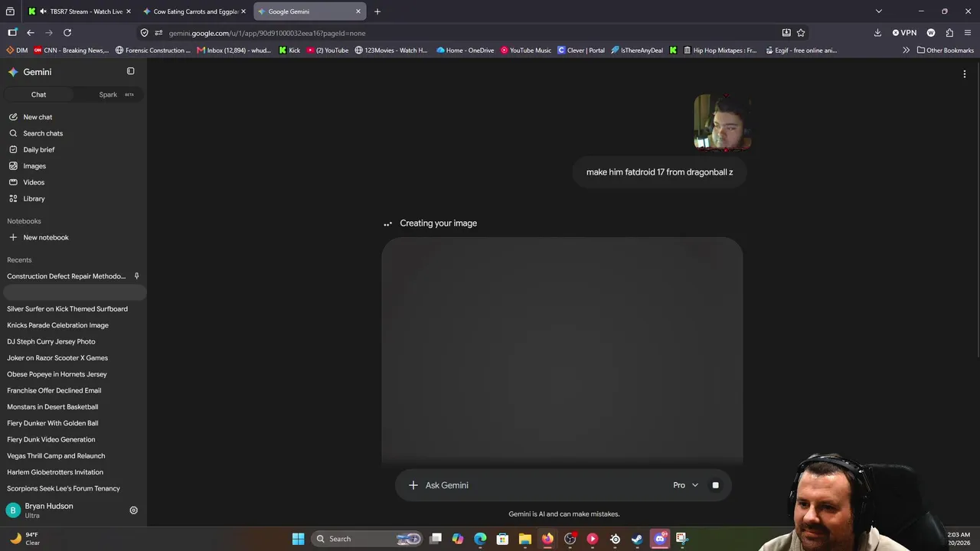Open the weather widget showing 94°F
Viewport: 980px width, 551px height.
click(x=24, y=539)
